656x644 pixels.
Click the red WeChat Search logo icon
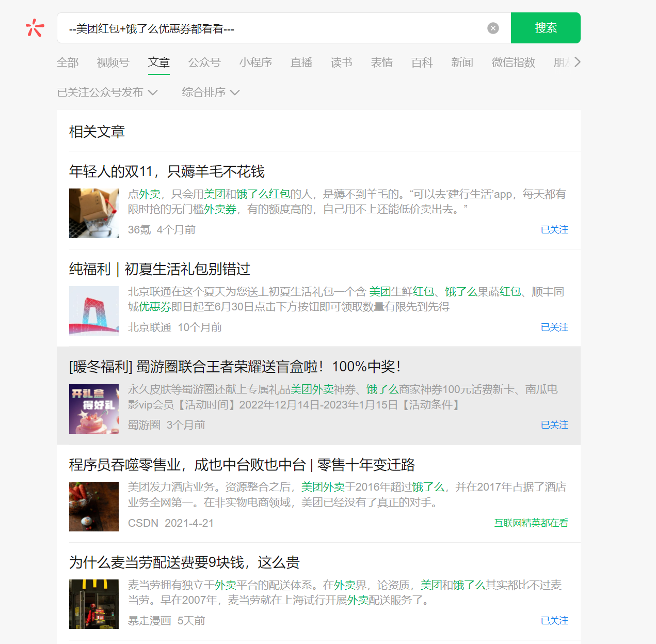35,28
